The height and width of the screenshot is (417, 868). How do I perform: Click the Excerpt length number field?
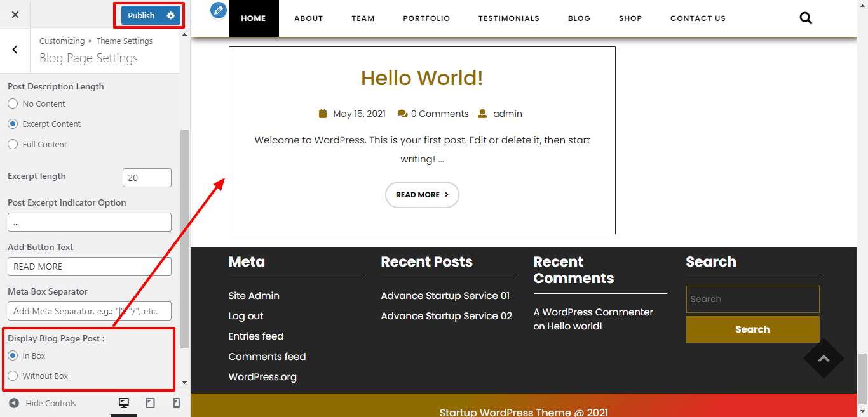[147, 178]
